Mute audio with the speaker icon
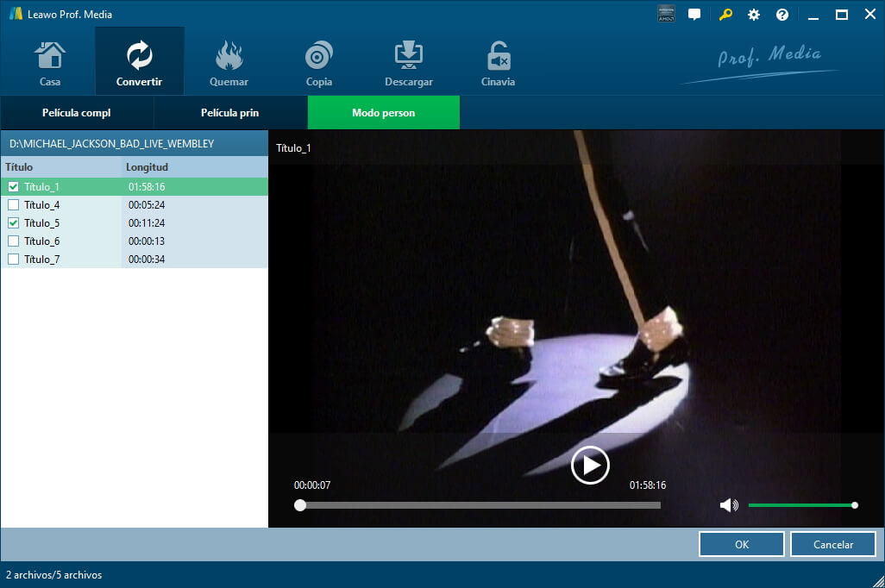Screen dimensions: 885x588 (729, 505)
